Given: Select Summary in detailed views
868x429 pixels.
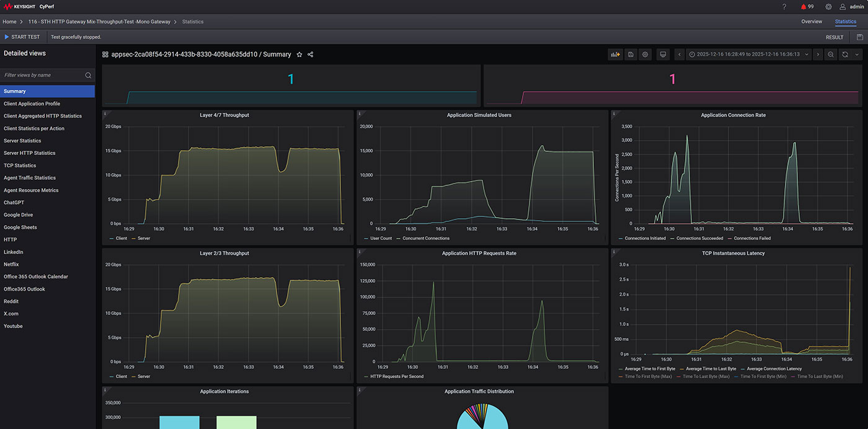Looking at the screenshot, I should [x=47, y=91].
